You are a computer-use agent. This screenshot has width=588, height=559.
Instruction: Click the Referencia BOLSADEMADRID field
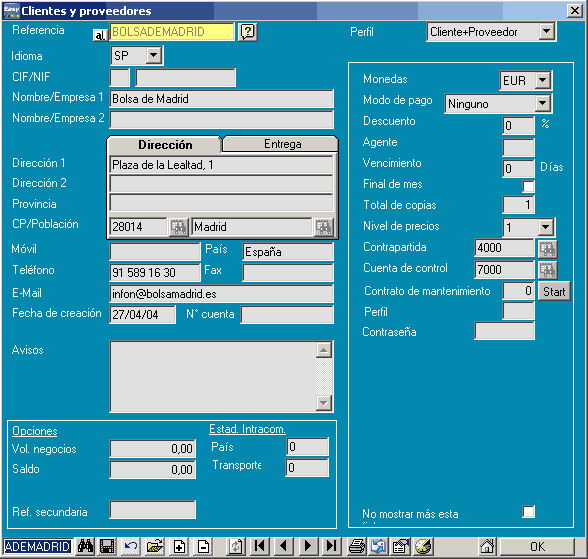pos(172,32)
